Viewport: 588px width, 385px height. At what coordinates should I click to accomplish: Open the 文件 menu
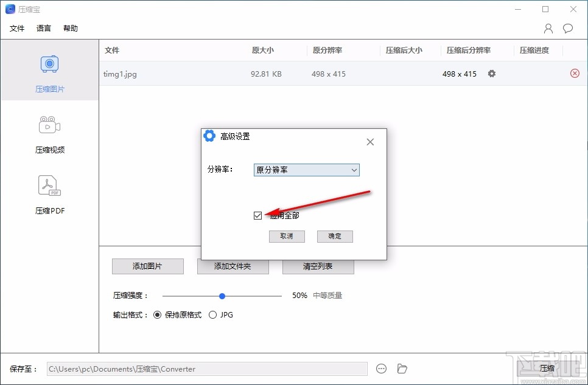[17, 28]
